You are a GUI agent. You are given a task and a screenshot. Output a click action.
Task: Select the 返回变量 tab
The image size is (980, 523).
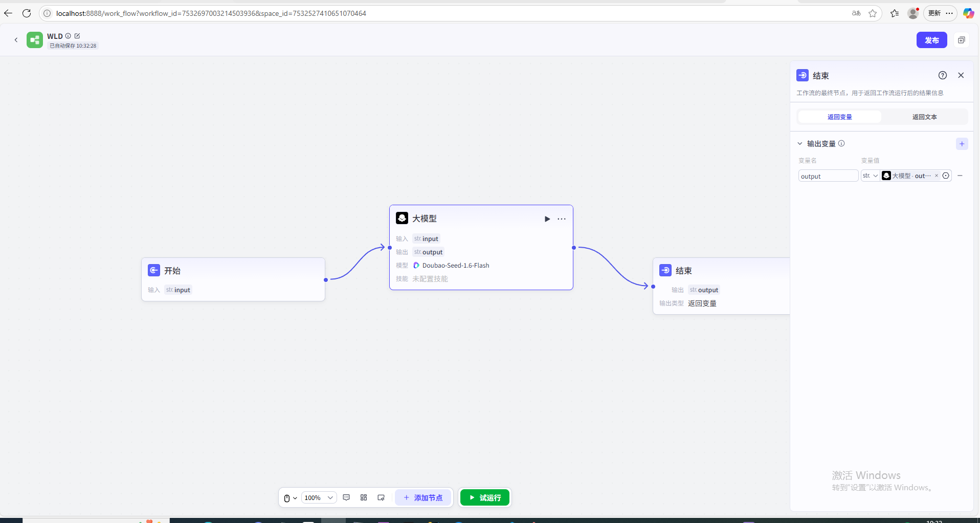tap(839, 117)
